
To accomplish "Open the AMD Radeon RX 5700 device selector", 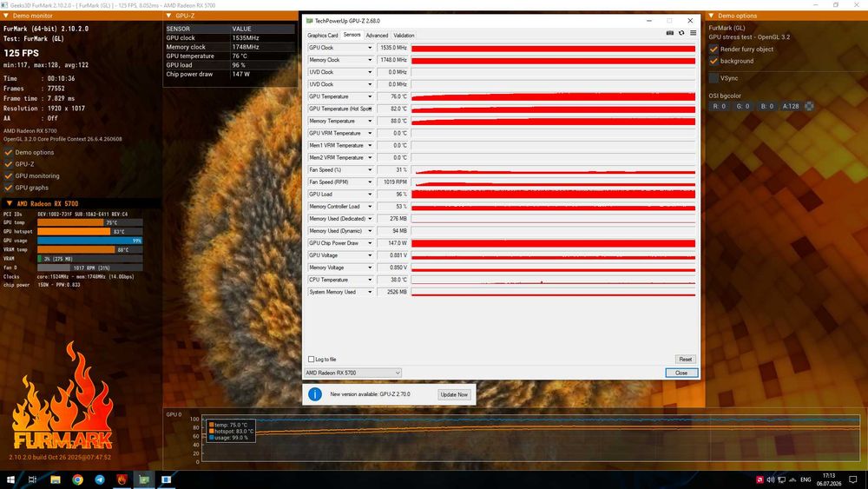I will point(352,373).
